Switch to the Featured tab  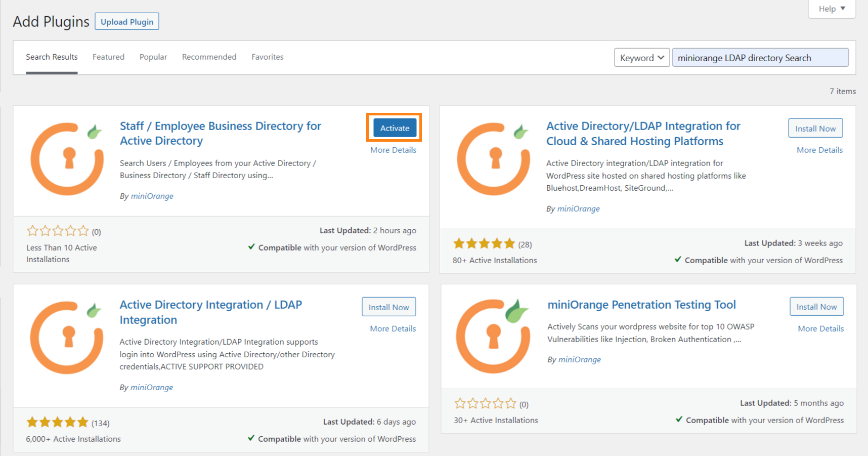108,57
